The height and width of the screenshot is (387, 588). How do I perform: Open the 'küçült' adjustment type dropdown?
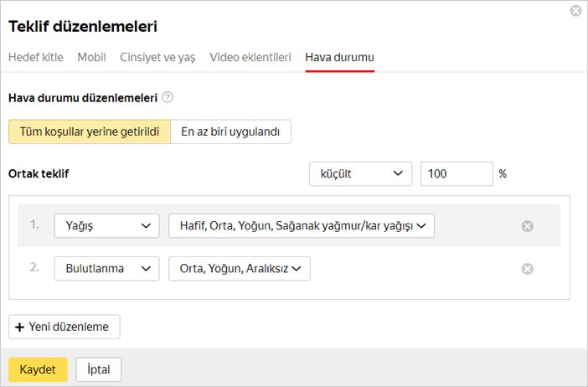click(360, 174)
